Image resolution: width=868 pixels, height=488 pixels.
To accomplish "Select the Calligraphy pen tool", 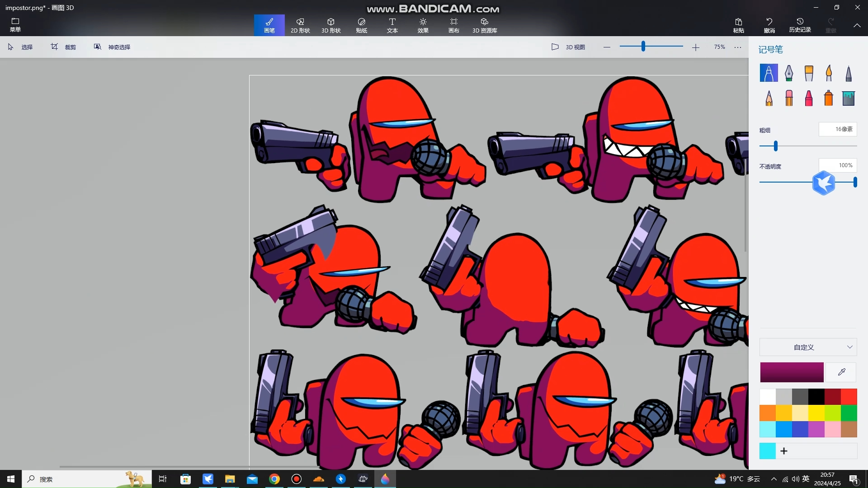I will click(x=789, y=73).
